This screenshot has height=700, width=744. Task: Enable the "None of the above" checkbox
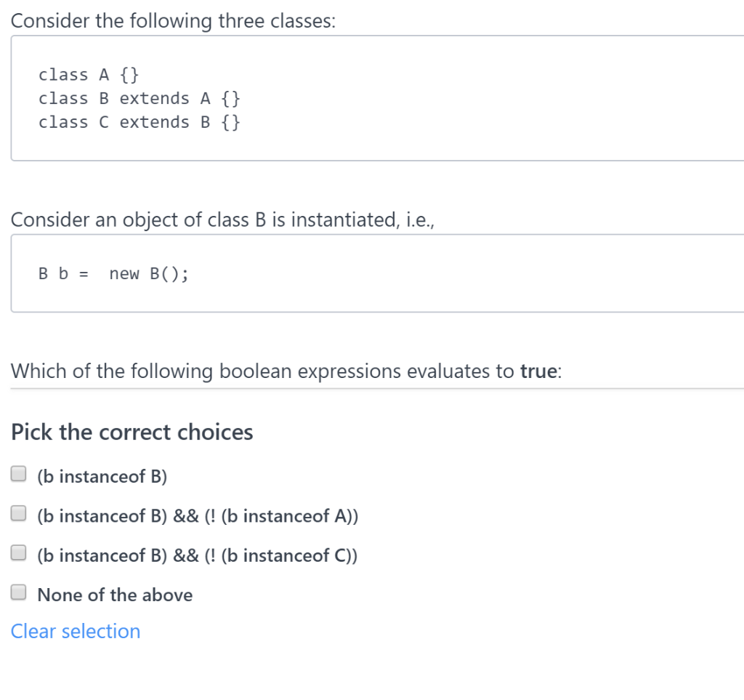[x=18, y=592]
